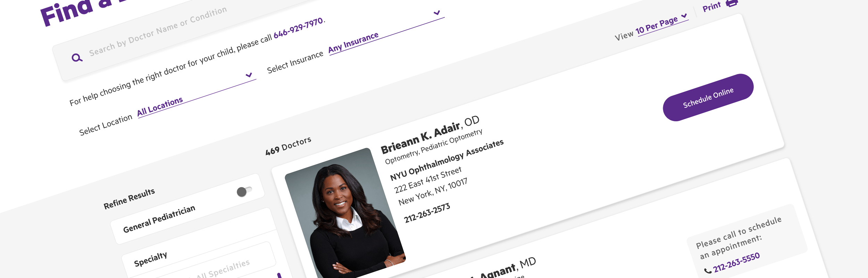This screenshot has width=868, height=278.
Task: Click the chevron next to 10 Per Page
Action: (684, 16)
